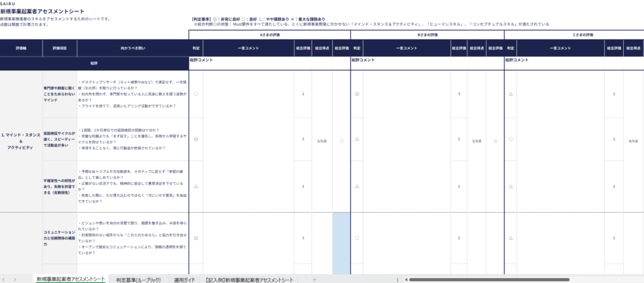The width and height of the screenshot is (644, 283).
Task: Click Cさま's 総評コメント cell
Action: click(574, 64)
